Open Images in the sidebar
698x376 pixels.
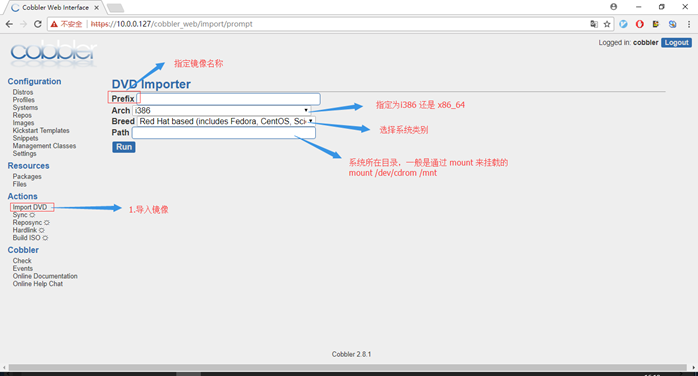23,122
